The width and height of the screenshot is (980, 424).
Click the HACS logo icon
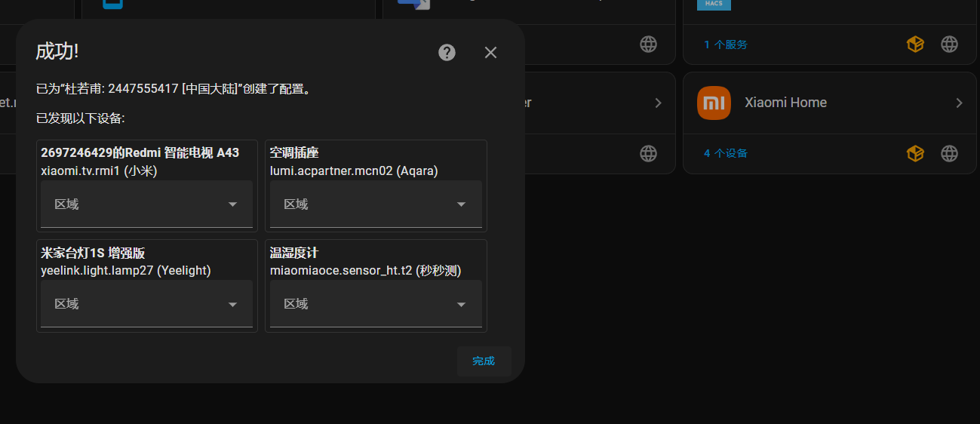[x=714, y=5]
